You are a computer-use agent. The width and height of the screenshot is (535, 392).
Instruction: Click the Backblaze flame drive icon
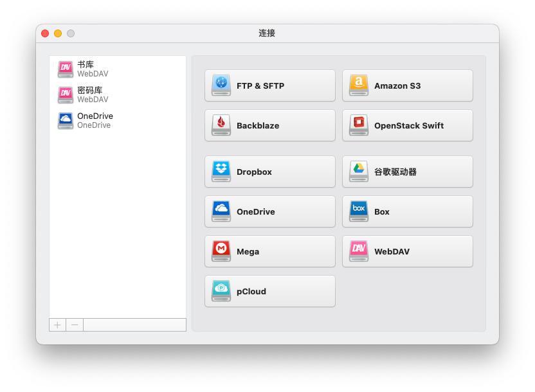click(221, 125)
